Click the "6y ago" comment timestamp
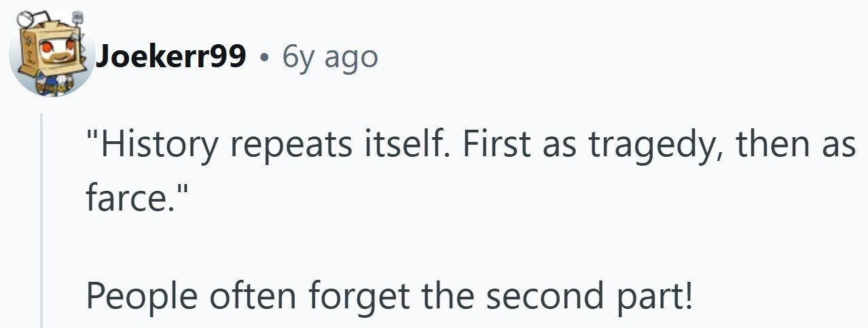This screenshot has width=868, height=328. point(329,58)
